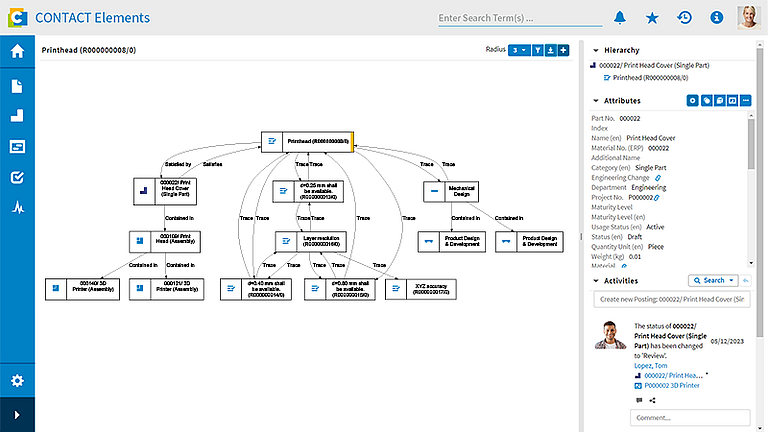768x432 pixels.
Task: Select d=0.25 mm shall be available node
Action: (x=308, y=192)
